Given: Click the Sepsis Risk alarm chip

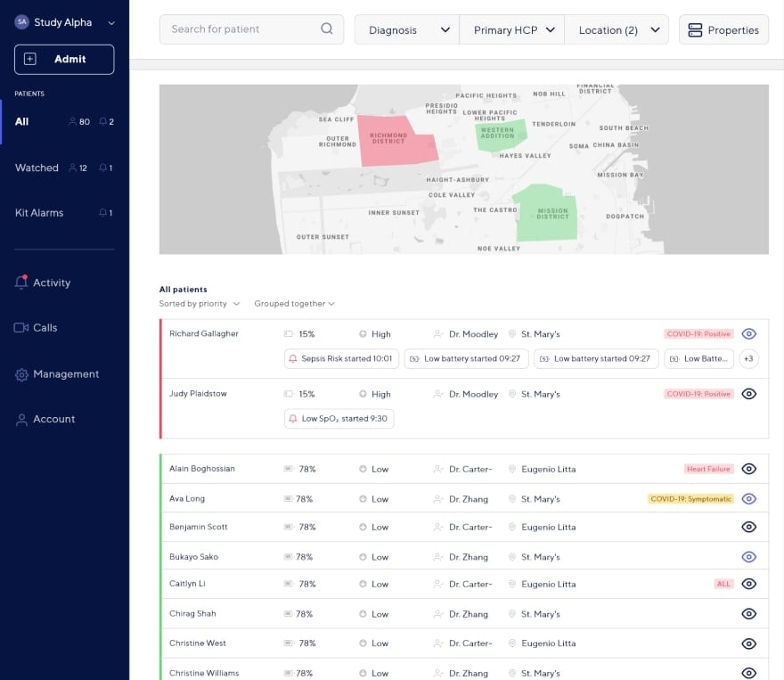Looking at the screenshot, I should 339,359.
